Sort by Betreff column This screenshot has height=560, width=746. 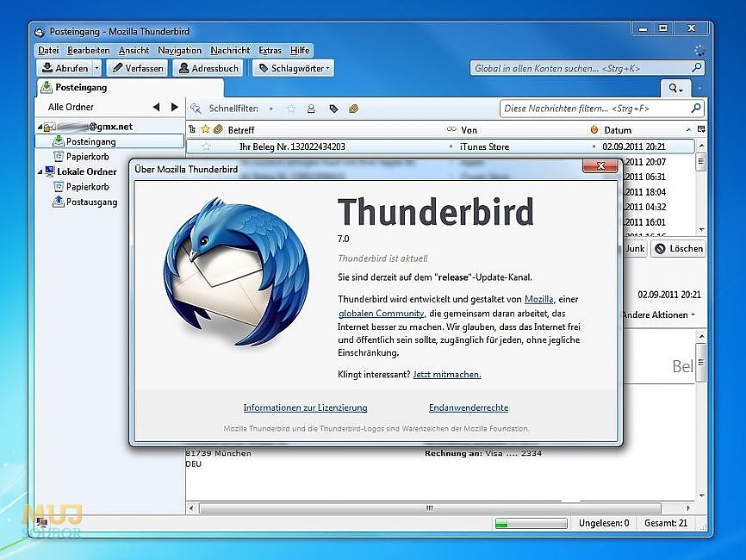point(333,130)
